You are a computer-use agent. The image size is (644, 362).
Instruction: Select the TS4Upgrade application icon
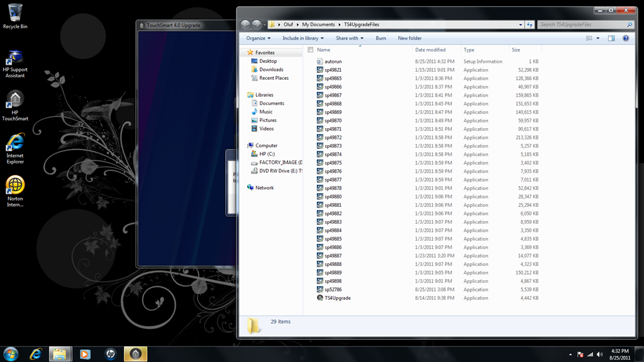[x=319, y=298]
